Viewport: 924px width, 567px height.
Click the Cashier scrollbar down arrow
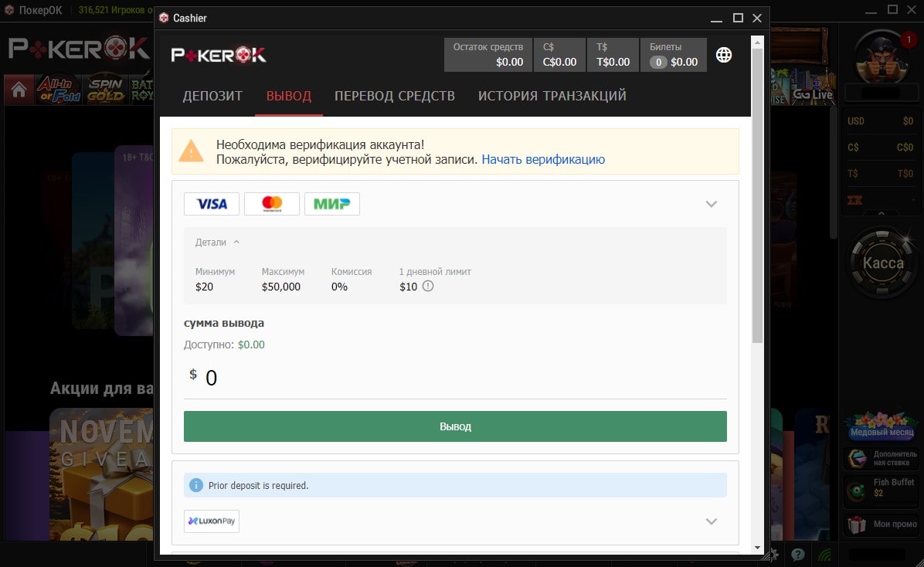757,548
